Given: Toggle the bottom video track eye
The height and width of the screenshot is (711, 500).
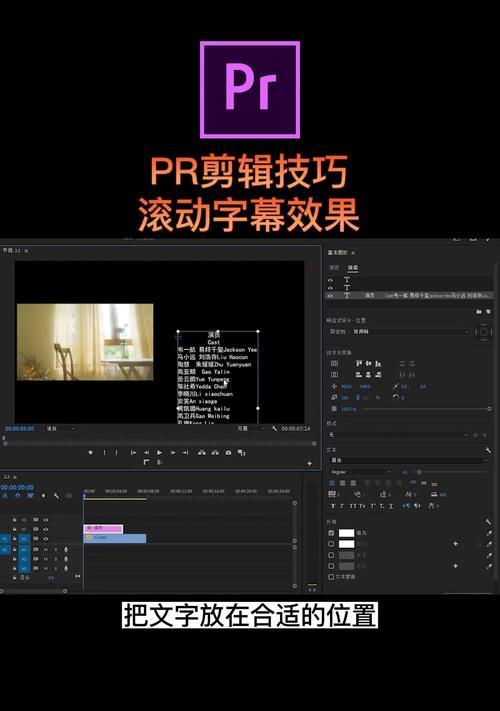Looking at the screenshot, I should tap(45, 539).
